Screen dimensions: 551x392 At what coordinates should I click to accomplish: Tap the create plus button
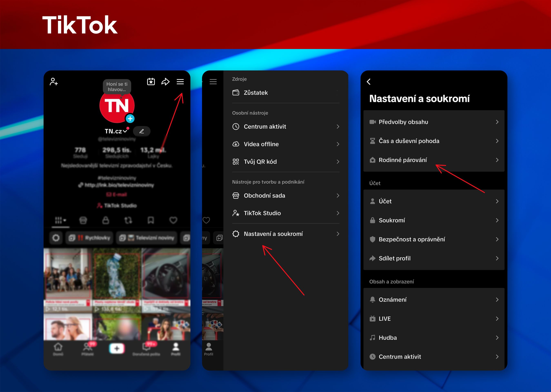(117, 349)
